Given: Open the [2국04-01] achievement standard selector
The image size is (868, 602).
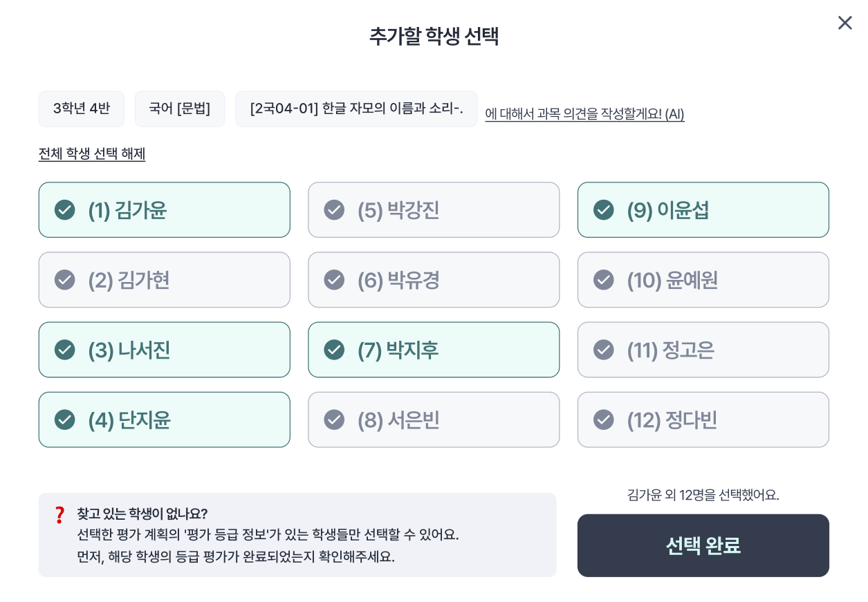Looking at the screenshot, I should pos(356,109).
